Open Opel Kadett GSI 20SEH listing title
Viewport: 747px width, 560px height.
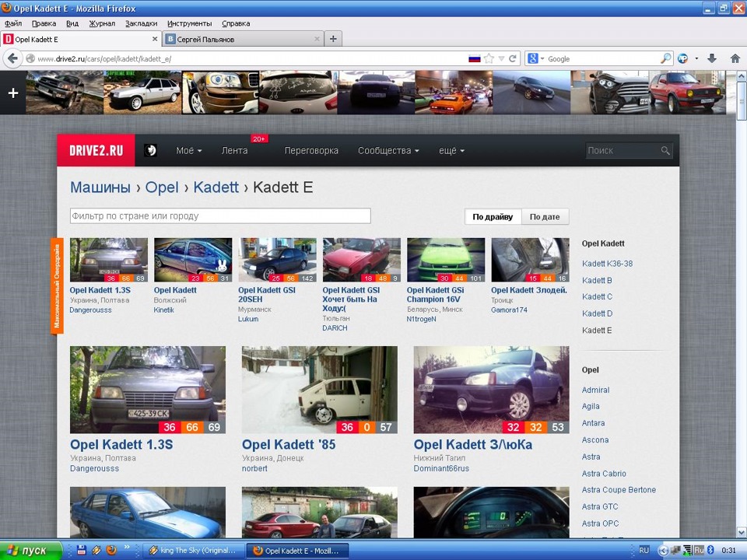(x=267, y=295)
